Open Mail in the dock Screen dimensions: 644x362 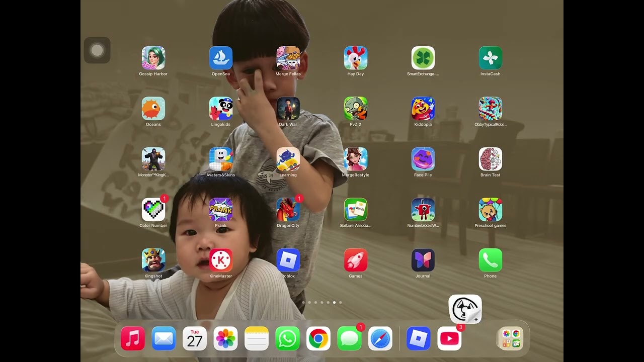click(x=164, y=339)
